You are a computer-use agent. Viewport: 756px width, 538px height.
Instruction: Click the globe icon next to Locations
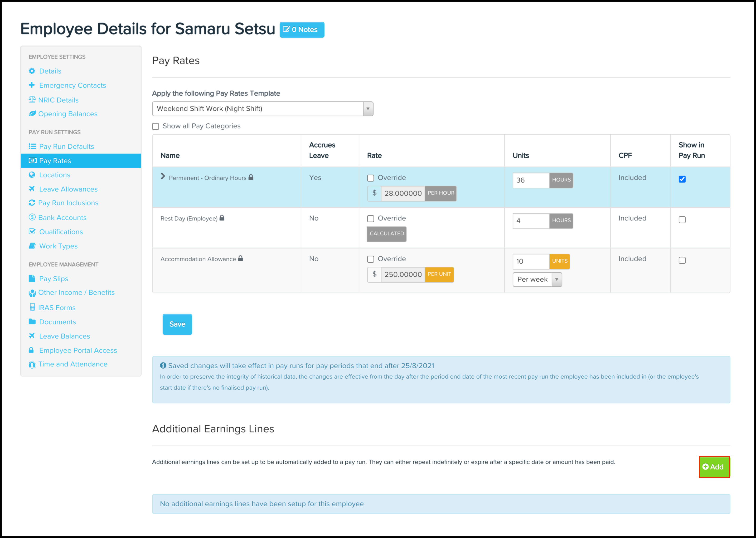[32, 175]
